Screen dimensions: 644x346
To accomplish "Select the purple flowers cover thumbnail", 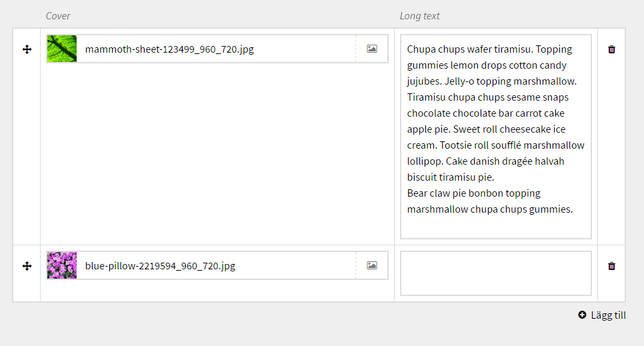I will pos(62,265).
